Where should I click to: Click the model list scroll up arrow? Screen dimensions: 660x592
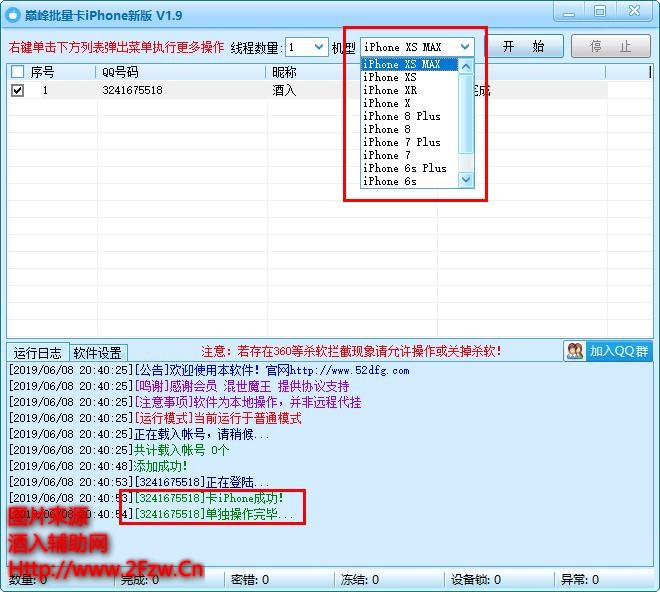click(466, 67)
